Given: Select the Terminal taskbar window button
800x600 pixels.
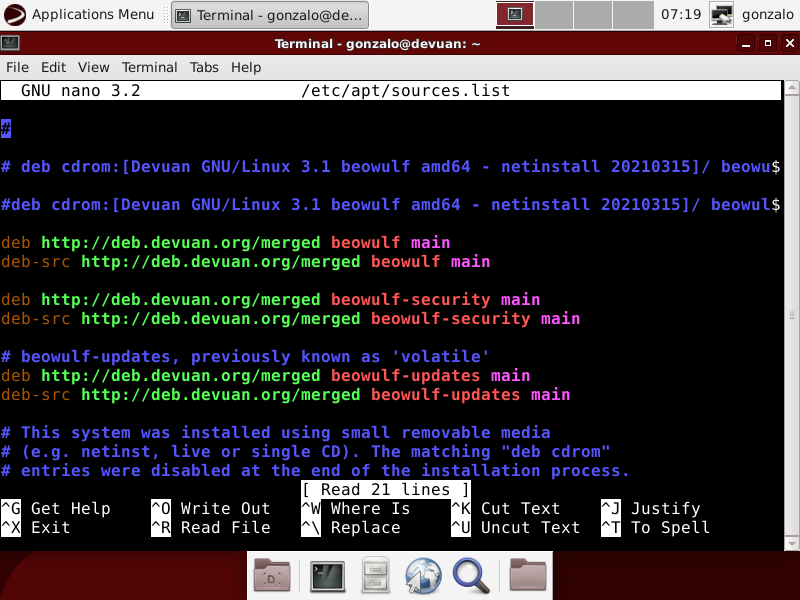Looking at the screenshot, I should coord(269,15).
